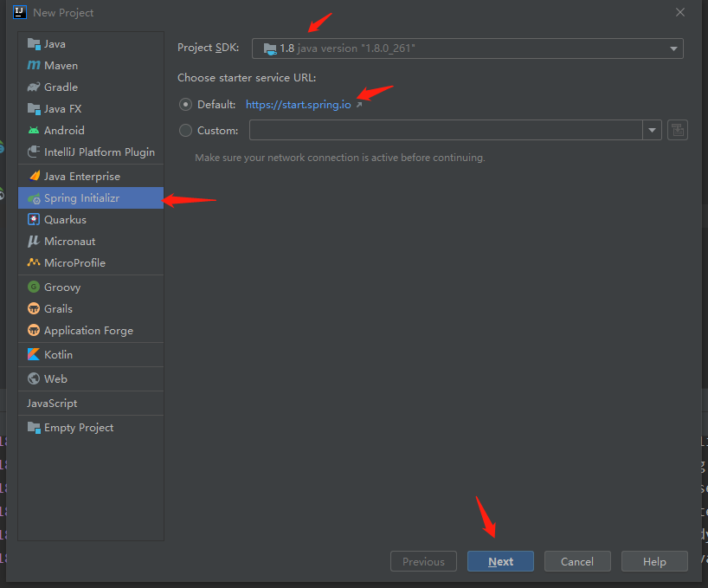Click the Gradle elephant icon
Screen dimensions: 708x588
pyautogui.click(x=34, y=87)
